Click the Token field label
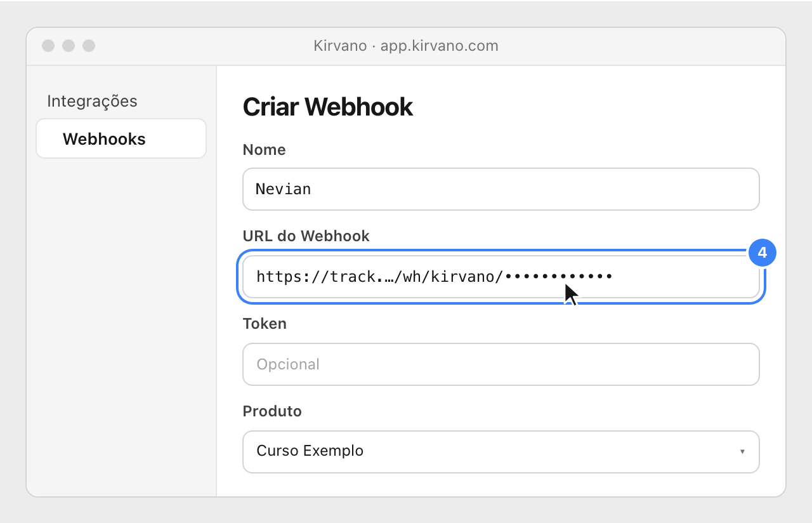Viewport: 812px width, 523px height. click(x=265, y=324)
